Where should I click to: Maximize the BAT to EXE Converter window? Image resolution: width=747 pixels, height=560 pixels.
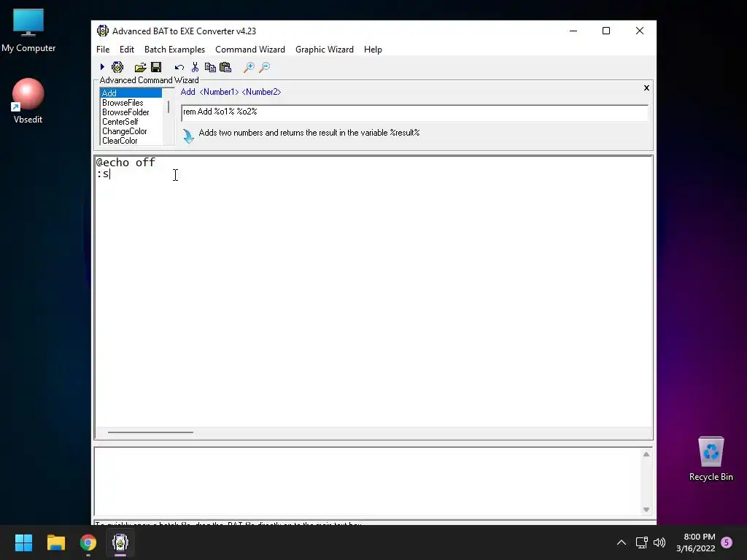[x=606, y=31]
